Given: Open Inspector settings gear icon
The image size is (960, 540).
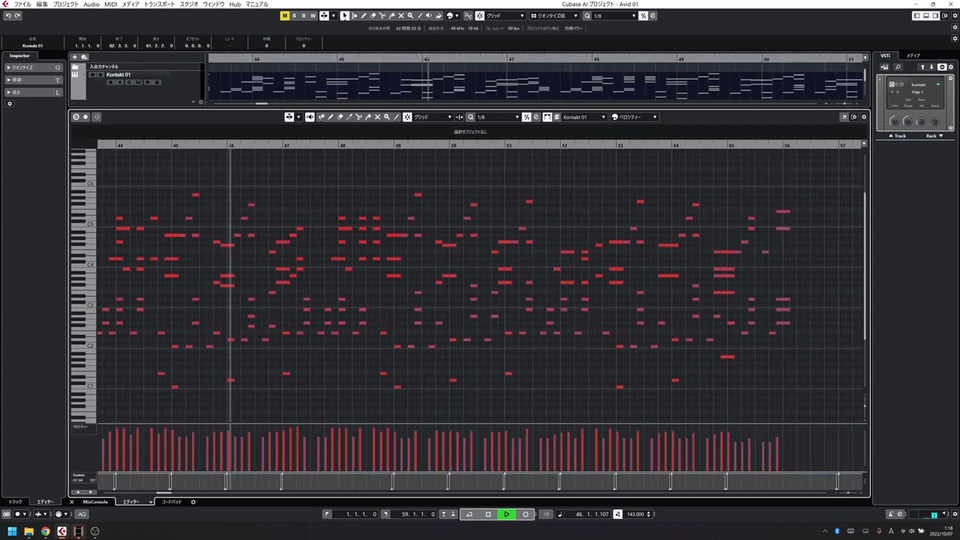Looking at the screenshot, I should [x=9, y=104].
